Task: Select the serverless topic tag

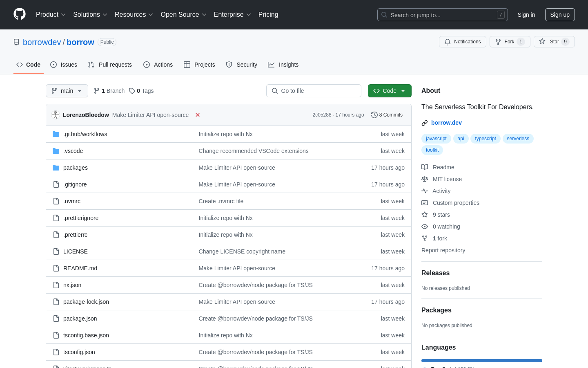Action: pyautogui.click(x=518, y=139)
